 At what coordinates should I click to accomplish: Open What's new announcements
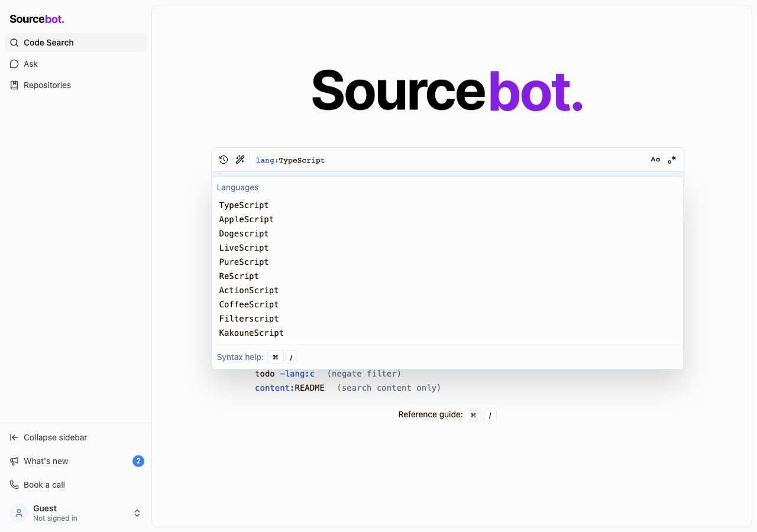coord(76,461)
